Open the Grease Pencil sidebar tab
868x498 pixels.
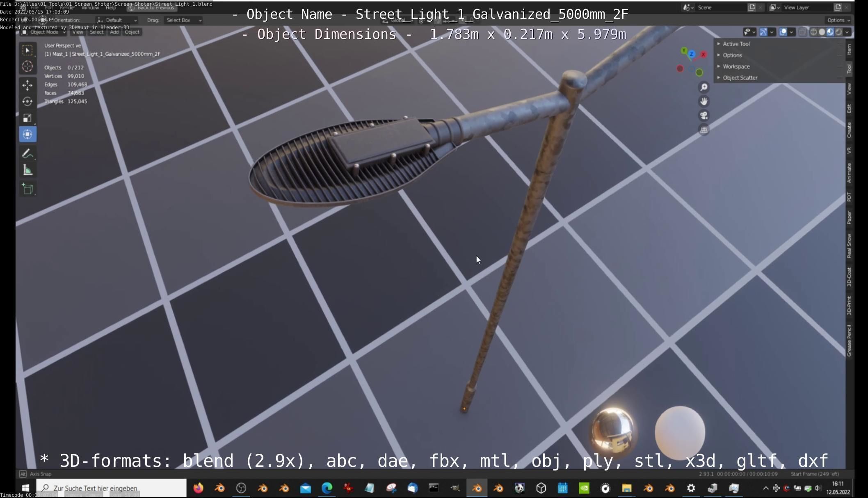[x=849, y=340]
